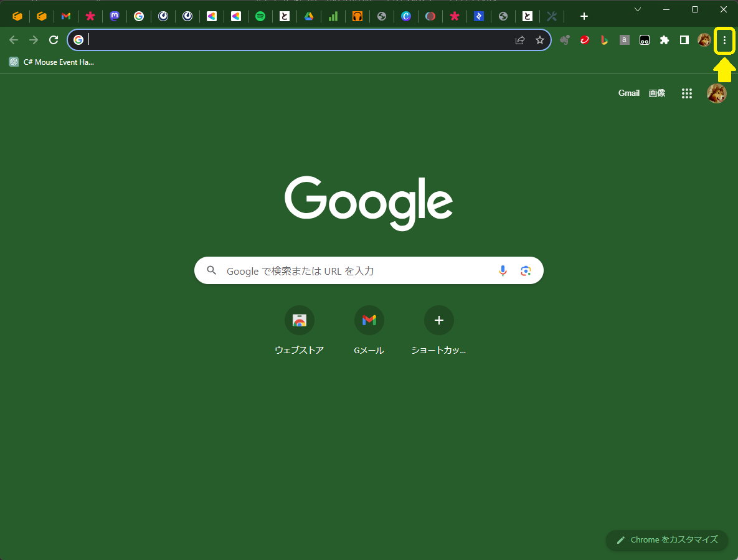Open Gmail from the pinned tabs
Screen dimensions: 738x560
pos(66,16)
